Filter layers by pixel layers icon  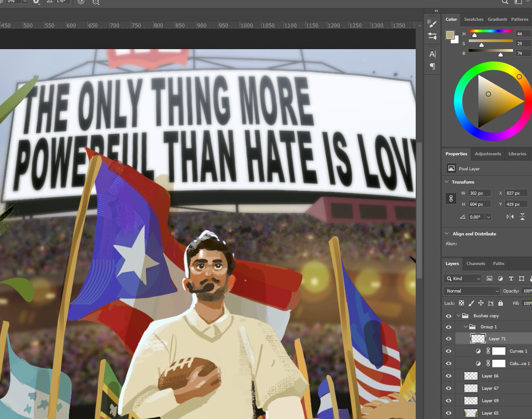click(489, 278)
